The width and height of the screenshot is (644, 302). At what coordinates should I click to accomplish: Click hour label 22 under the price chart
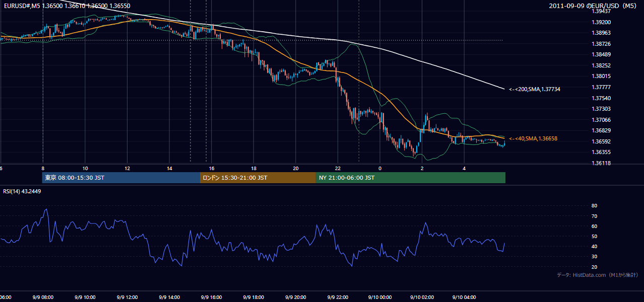coord(338,168)
